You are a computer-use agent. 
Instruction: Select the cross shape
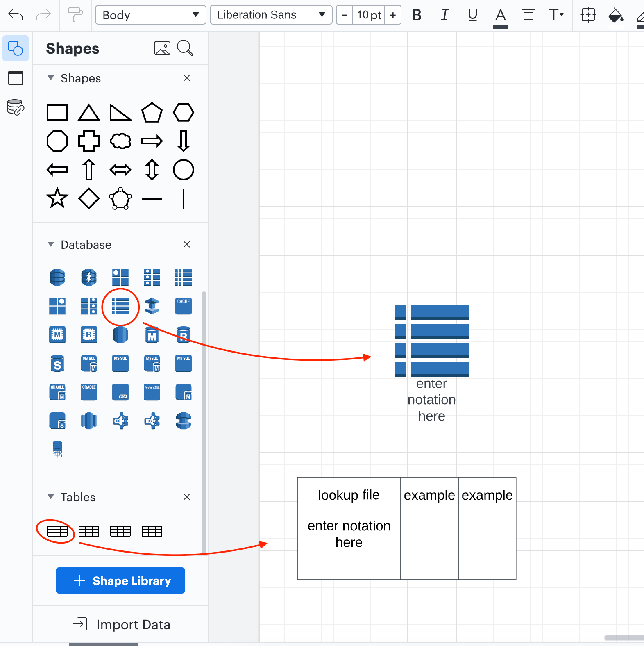pyautogui.click(x=89, y=141)
